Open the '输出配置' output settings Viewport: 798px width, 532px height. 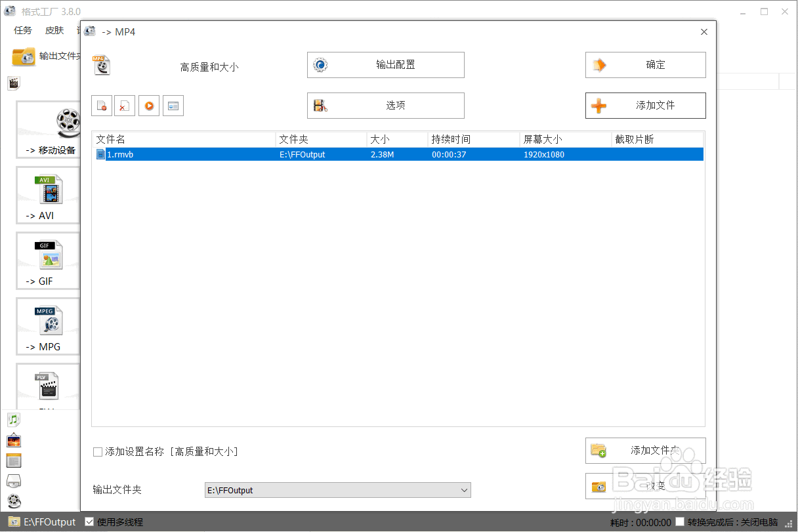[x=385, y=64]
